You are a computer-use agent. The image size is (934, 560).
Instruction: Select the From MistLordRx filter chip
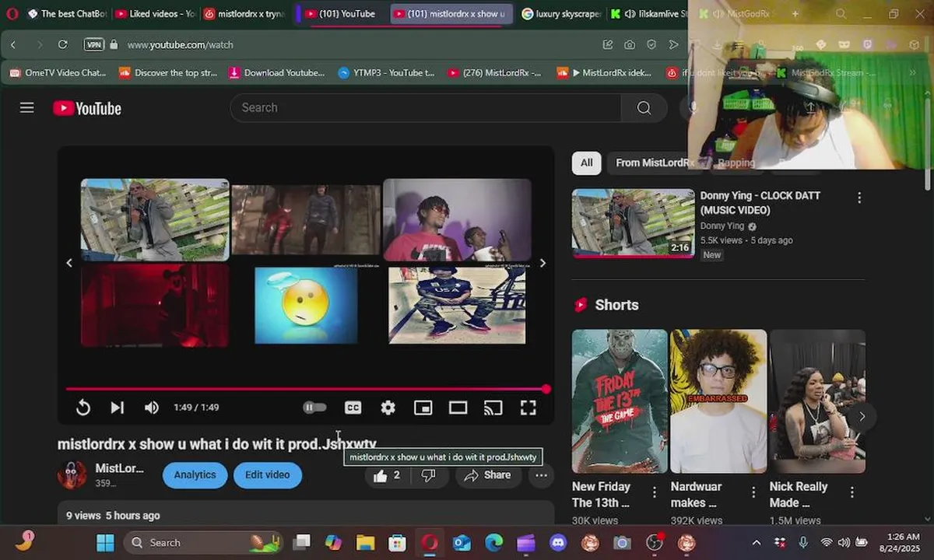(x=654, y=163)
